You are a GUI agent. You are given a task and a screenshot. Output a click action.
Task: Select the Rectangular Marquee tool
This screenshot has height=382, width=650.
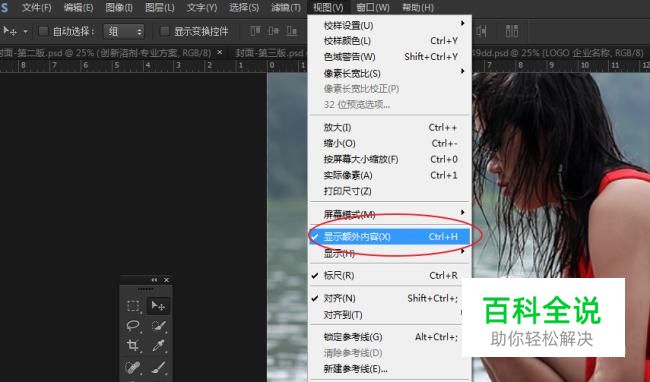133,306
